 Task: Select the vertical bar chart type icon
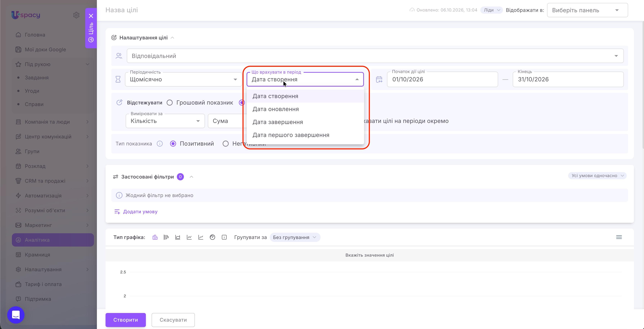coord(155,237)
